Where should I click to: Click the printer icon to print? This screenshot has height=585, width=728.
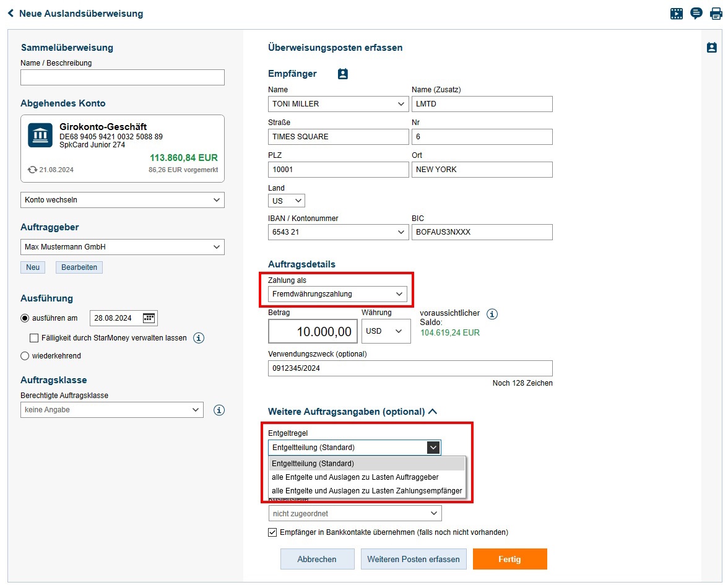point(716,14)
